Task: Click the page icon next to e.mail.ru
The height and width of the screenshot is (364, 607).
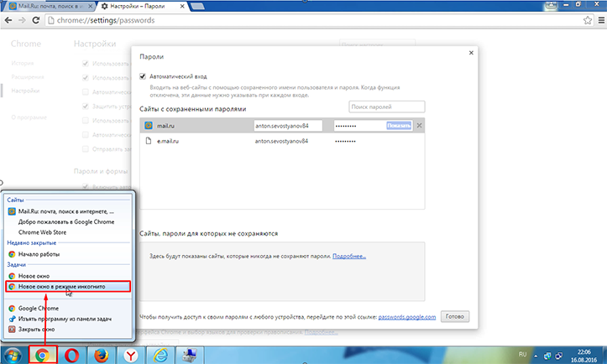Action: [x=149, y=141]
